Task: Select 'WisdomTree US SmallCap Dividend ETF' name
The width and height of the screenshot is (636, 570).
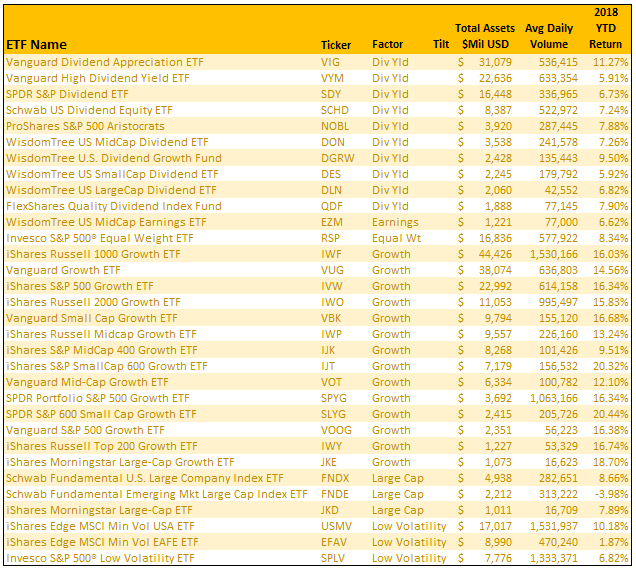Action: click(x=112, y=174)
